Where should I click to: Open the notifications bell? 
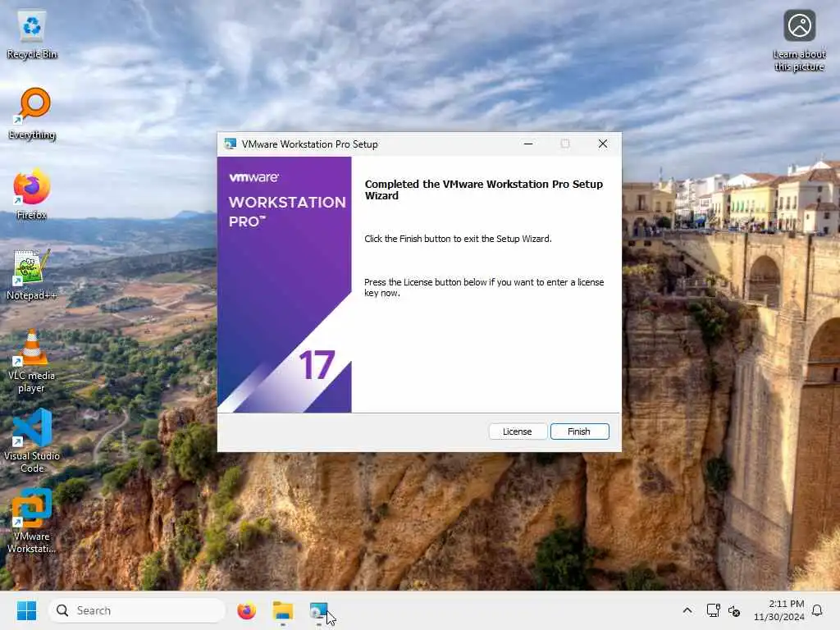click(x=817, y=610)
